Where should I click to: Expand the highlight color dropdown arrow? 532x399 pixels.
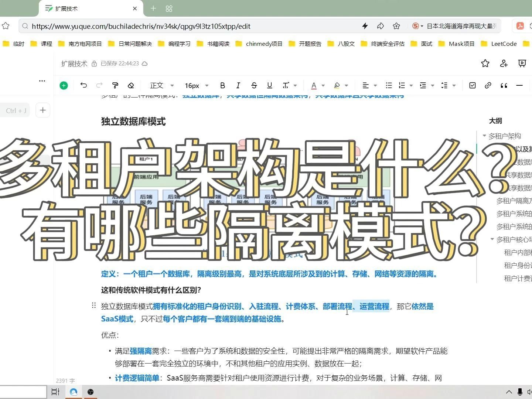[x=346, y=85]
